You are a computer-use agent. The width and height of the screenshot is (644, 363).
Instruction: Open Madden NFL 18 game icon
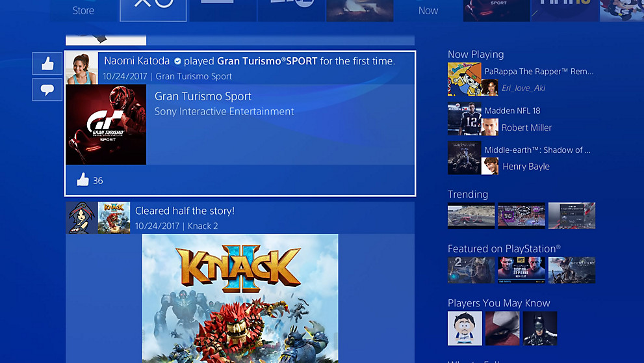[464, 119]
